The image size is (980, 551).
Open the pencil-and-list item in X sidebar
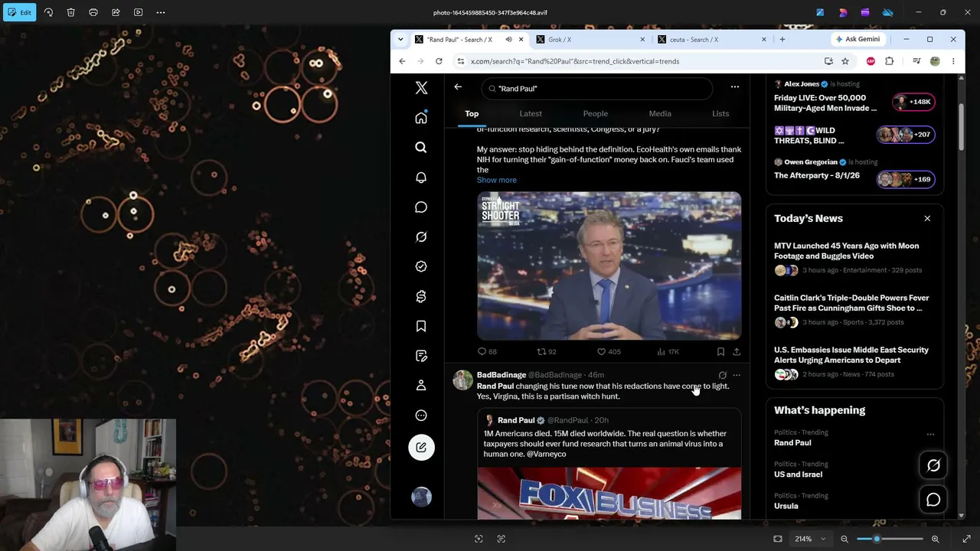tap(421, 356)
